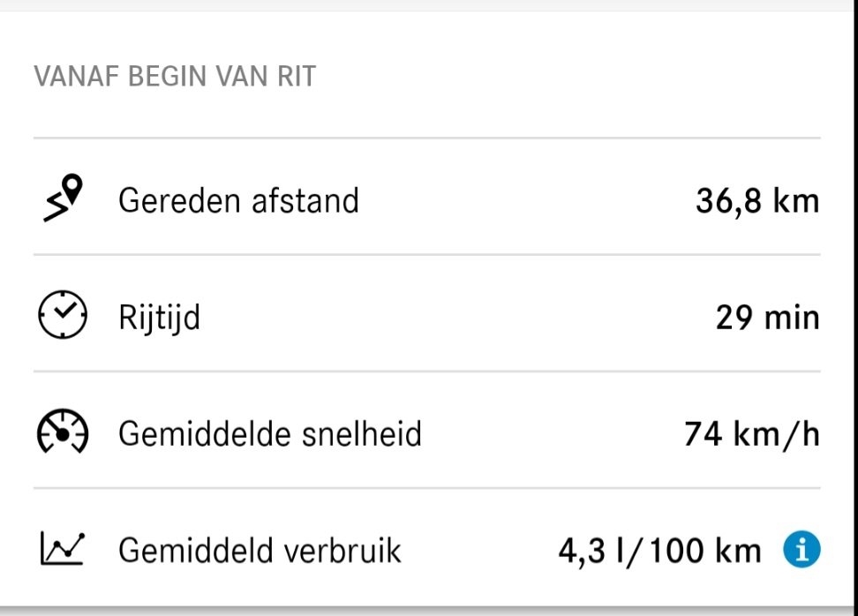Tap the line chart icon for Gemiddeld verbruik
The width and height of the screenshot is (858, 616).
63,550
